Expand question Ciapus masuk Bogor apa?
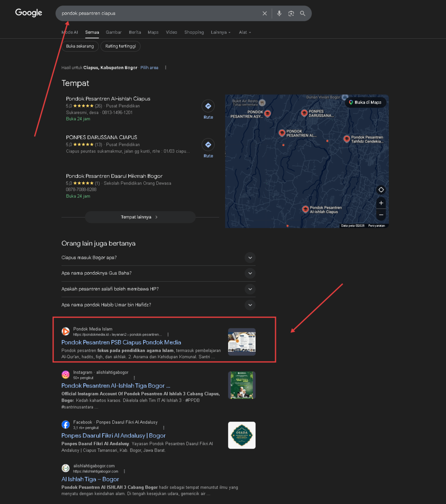The width and height of the screenshot is (446, 504). pos(250,258)
